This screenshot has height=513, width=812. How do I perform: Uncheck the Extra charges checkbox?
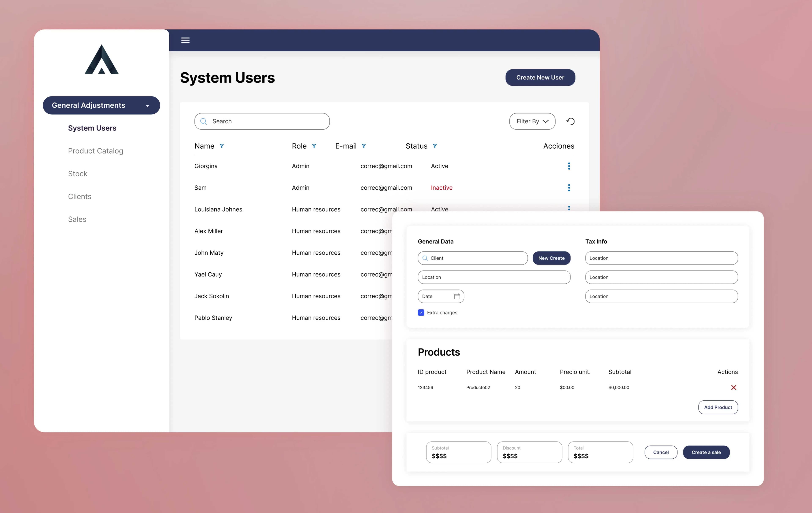tap(421, 313)
